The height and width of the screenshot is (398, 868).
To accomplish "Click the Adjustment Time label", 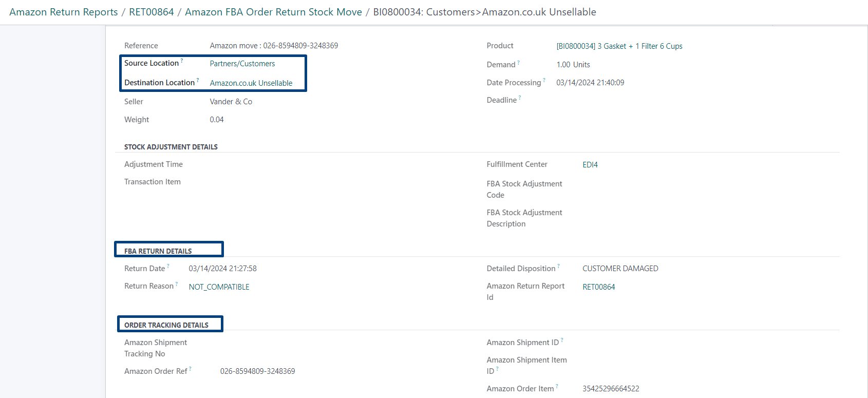I will (154, 164).
